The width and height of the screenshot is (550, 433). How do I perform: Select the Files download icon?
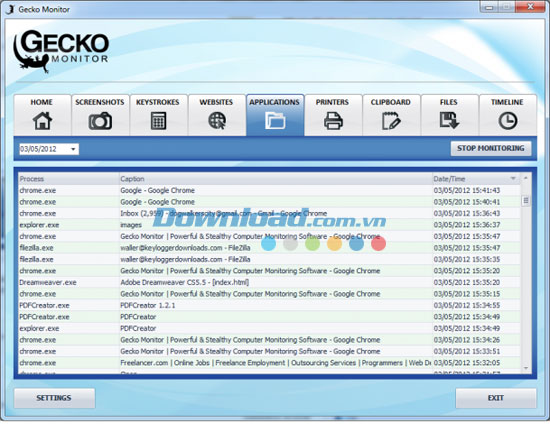point(449,121)
